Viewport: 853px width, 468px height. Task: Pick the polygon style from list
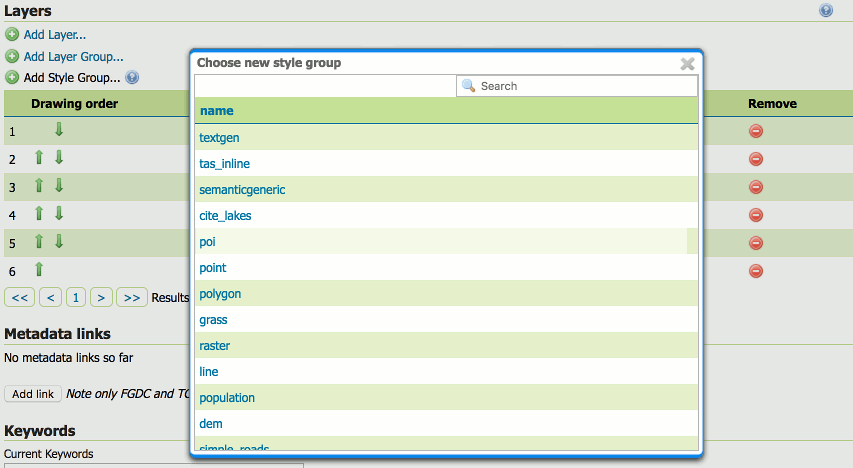220,294
